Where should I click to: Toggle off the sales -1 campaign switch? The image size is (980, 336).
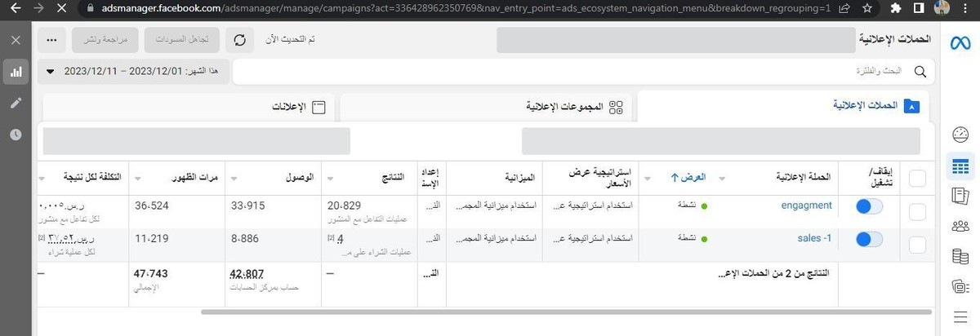tap(869, 240)
